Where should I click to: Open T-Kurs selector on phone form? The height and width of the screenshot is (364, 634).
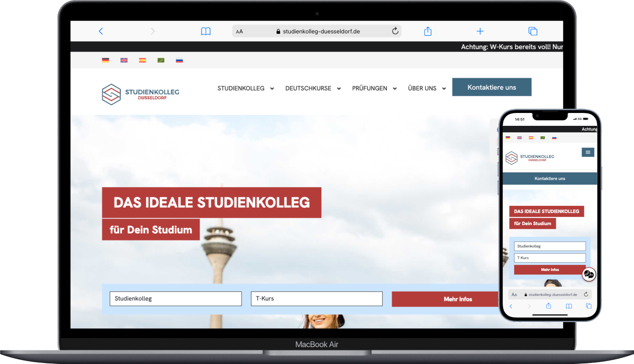coord(550,258)
